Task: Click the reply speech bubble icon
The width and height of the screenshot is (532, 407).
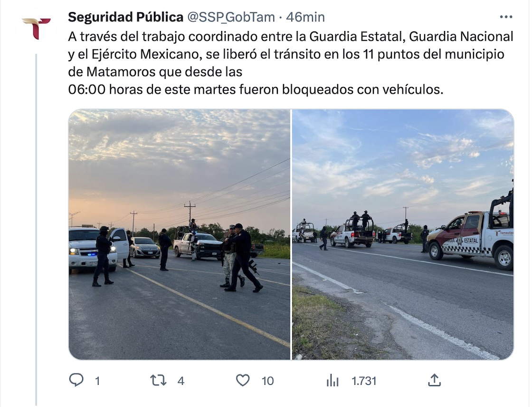Action: coord(76,380)
